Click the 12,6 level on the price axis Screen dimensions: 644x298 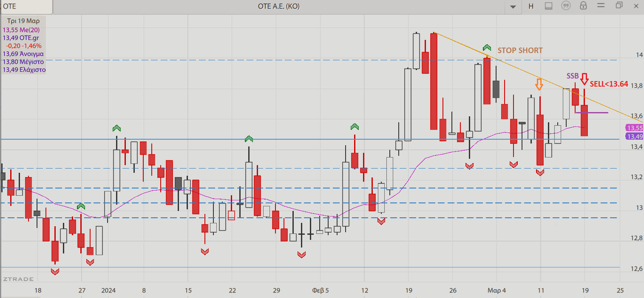[x=636, y=269]
